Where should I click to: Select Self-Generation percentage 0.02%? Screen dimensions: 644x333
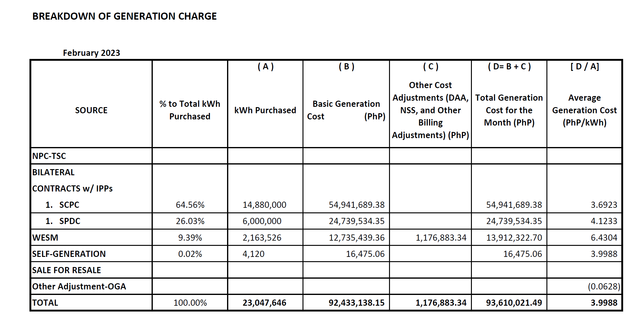tap(190, 254)
